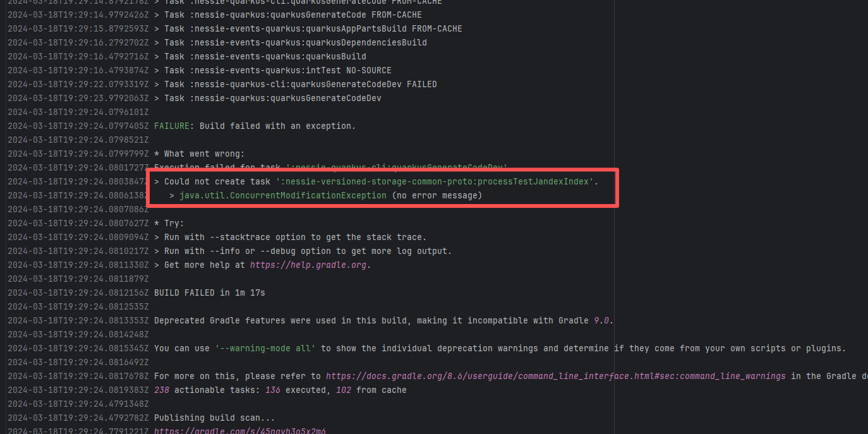Click the 'BUILD FAILED in 1m 17s' line
The width and height of the screenshot is (868, 434).
[209, 293]
